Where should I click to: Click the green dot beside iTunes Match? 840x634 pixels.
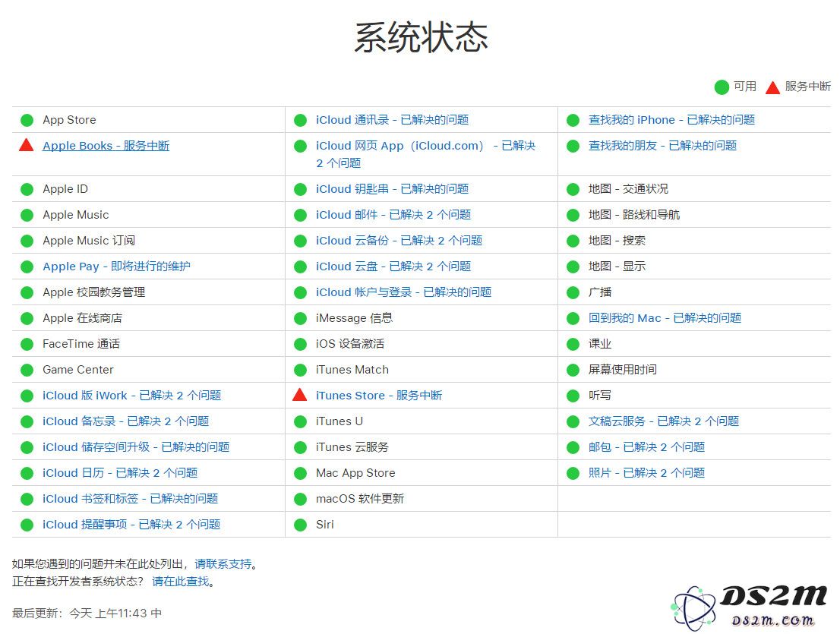click(x=301, y=370)
